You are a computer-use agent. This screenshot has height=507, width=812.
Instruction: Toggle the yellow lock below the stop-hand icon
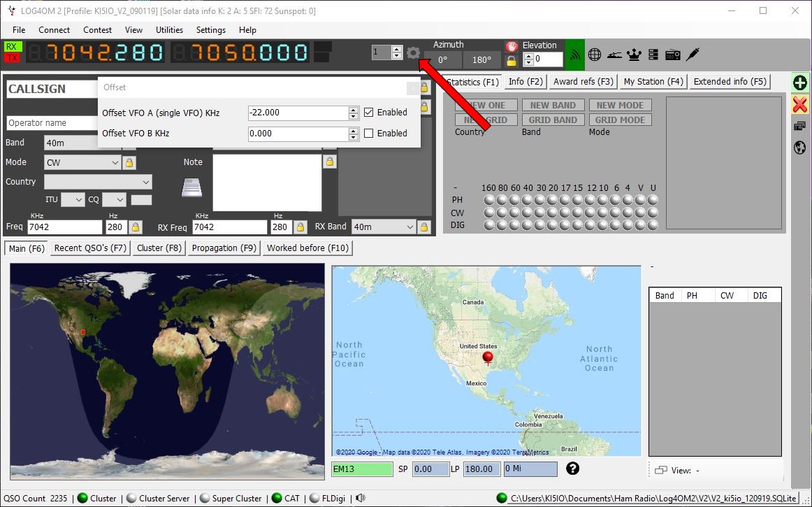click(512, 61)
